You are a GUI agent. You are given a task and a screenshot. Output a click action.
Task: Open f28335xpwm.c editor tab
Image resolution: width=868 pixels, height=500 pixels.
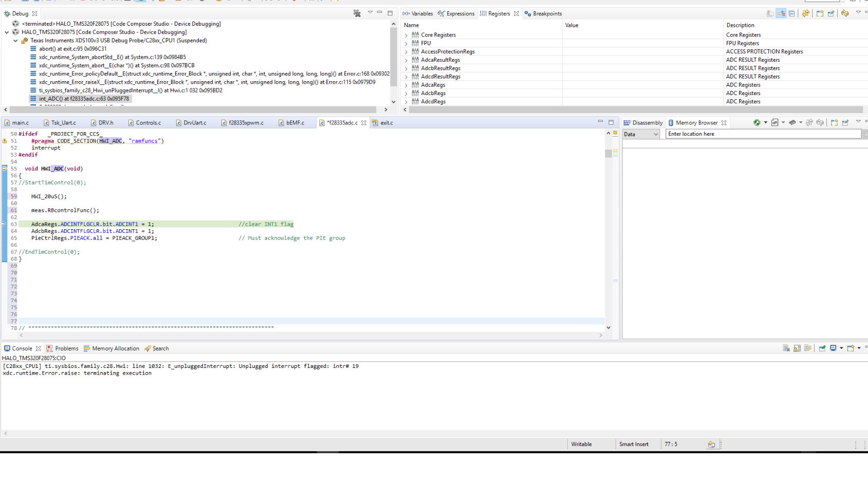pos(242,123)
